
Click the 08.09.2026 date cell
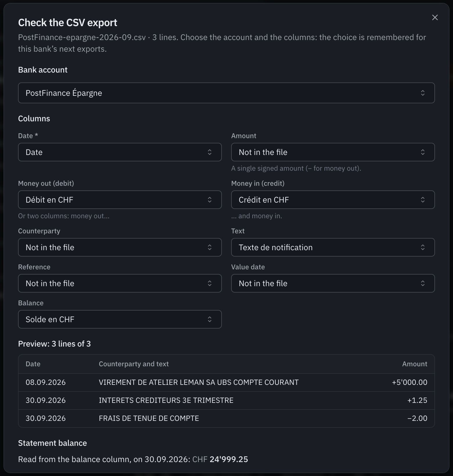click(46, 382)
